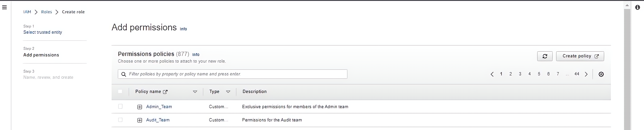The width and height of the screenshot is (644, 130).
Task: Navigate to Roles in breadcrumb
Action: pyautogui.click(x=47, y=12)
